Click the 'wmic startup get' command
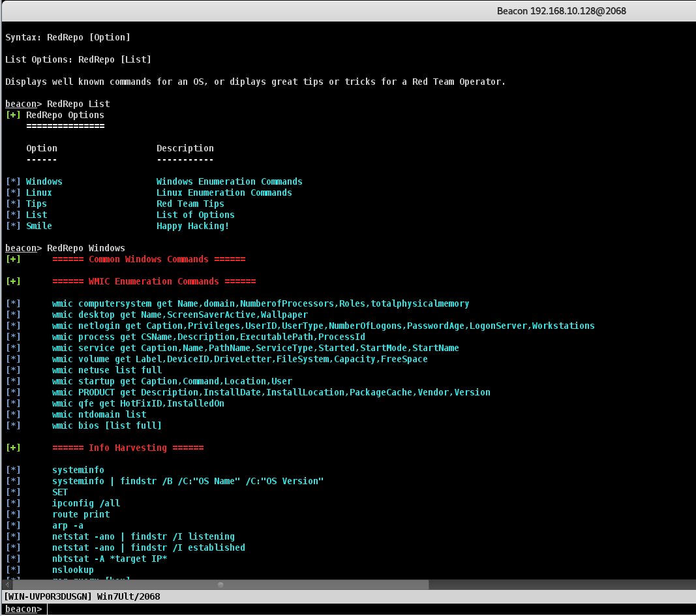Viewport: 696px width, 616px height. 172,382
